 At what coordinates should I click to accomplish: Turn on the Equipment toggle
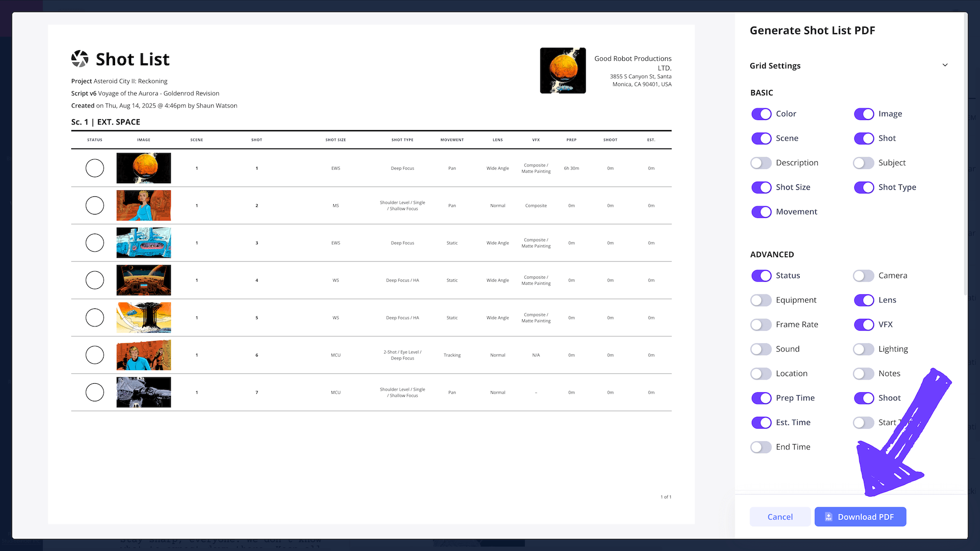761,300
